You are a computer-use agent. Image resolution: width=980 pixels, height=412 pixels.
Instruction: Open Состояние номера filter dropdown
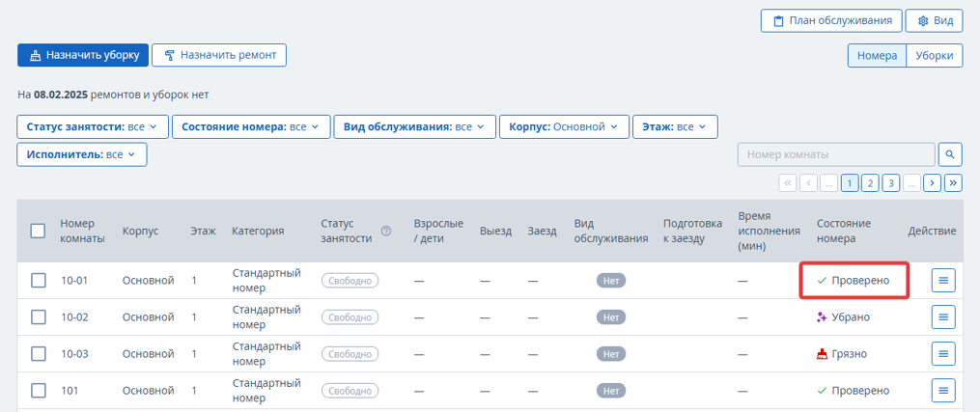click(251, 126)
